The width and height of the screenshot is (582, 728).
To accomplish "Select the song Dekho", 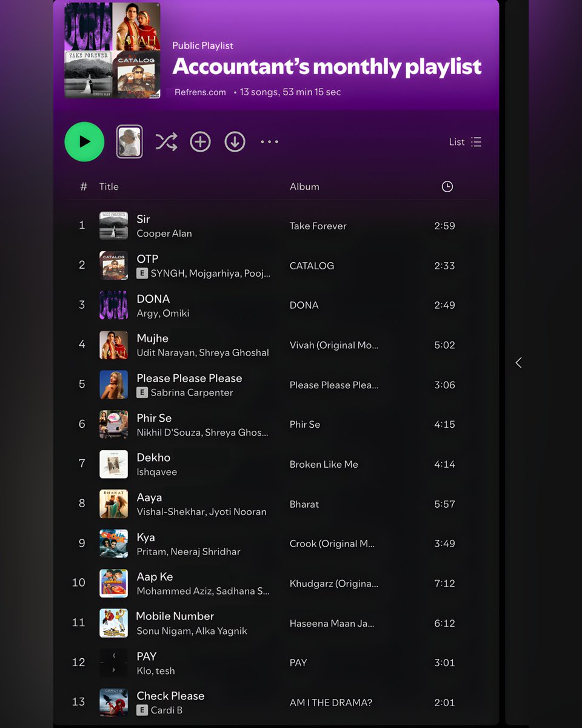I will [x=153, y=457].
